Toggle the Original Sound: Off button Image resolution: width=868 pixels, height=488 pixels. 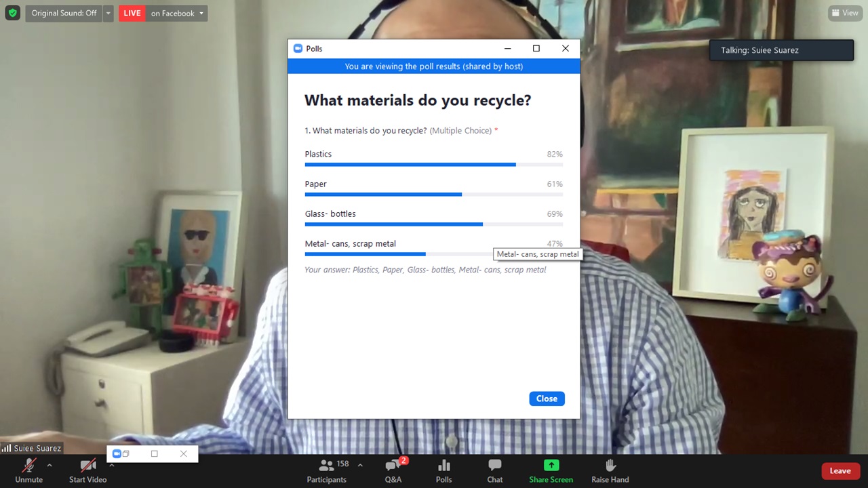tap(64, 13)
